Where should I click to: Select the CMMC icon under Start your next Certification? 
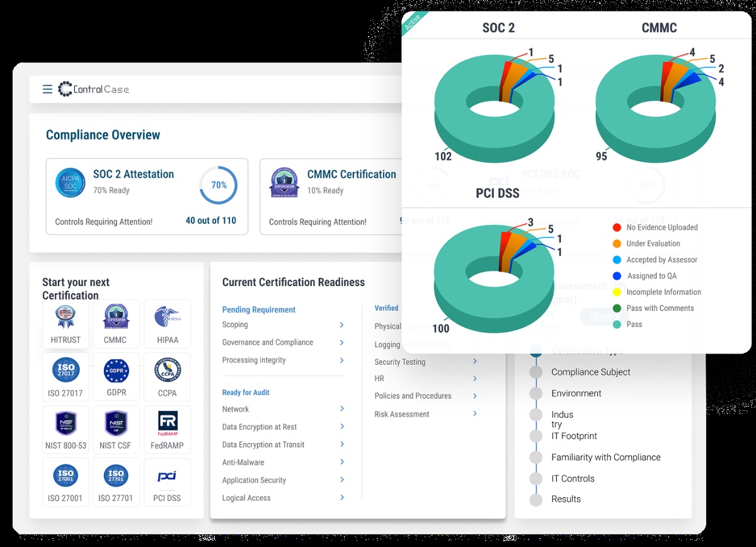tap(116, 316)
